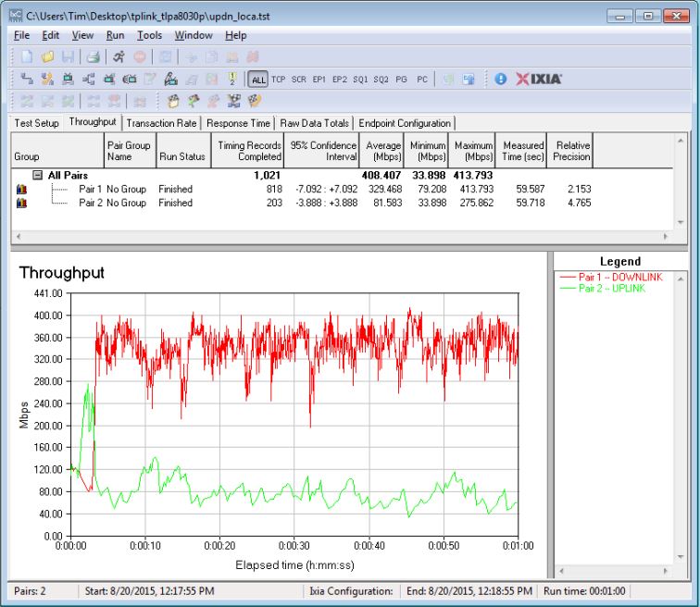
Task: Toggle the ALL pairs filter button
Action: point(258,80)
